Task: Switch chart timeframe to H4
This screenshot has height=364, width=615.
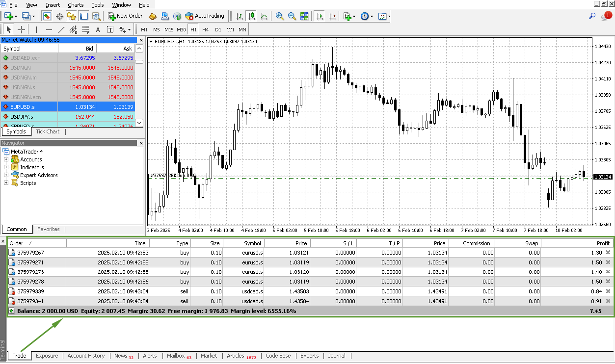Action: coord(205,29)
